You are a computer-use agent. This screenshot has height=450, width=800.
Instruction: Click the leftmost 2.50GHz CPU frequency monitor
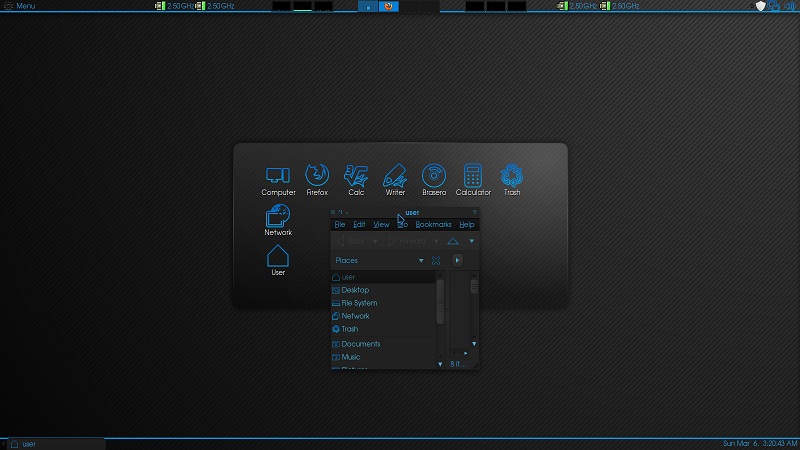[174, 6]
